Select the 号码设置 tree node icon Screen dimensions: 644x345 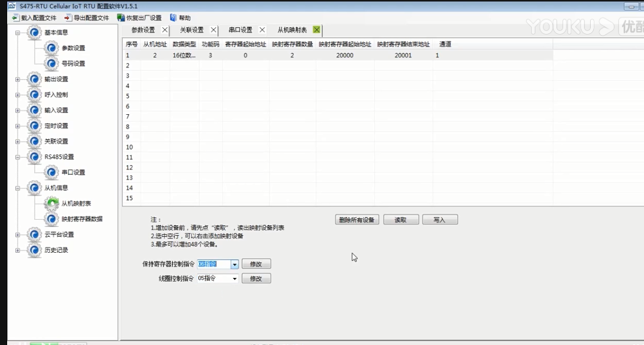pyautogui.click(x=52, y=64)
